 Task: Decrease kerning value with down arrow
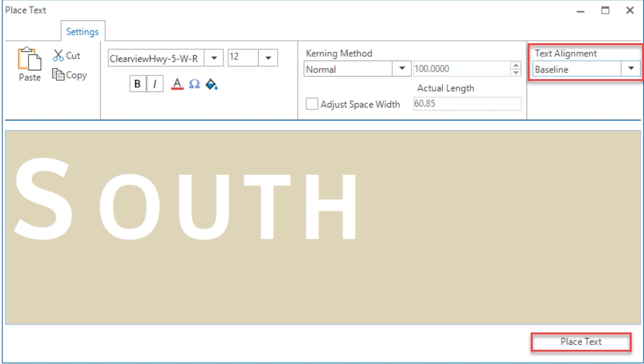516,73
